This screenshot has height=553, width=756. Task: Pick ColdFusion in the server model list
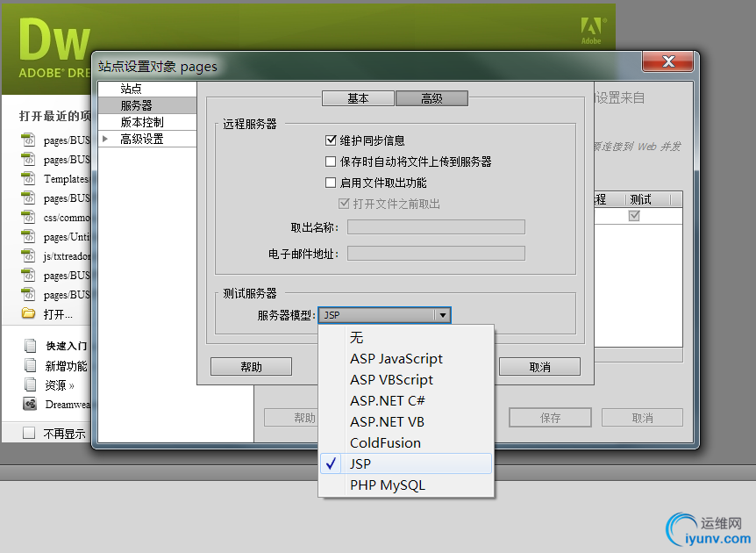406,442
